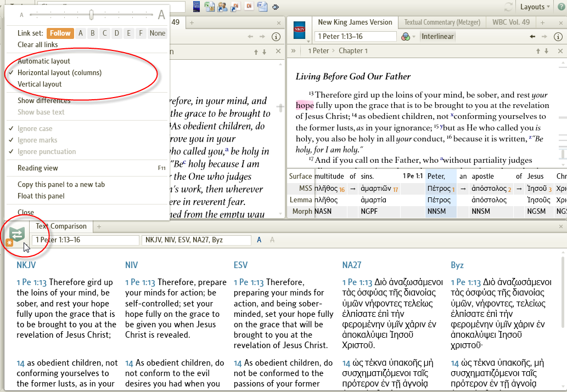Open info icon in New King James Version panel
Image resolution: width=567 pixels, height=392 pixels.
558,37
